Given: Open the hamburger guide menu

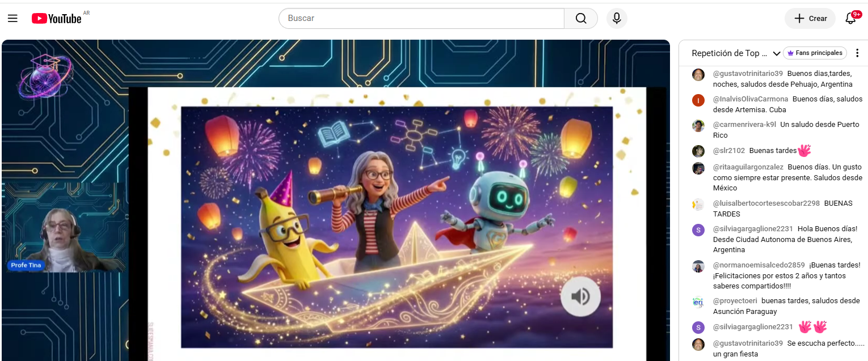Looking at the screenshot, I should click(12, 18).
